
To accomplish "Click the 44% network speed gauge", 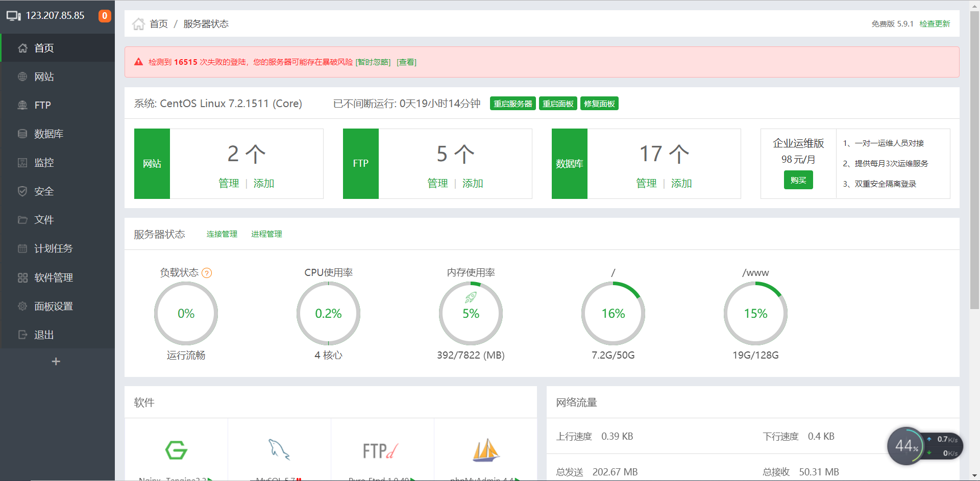I will click(x=907, y=446).
